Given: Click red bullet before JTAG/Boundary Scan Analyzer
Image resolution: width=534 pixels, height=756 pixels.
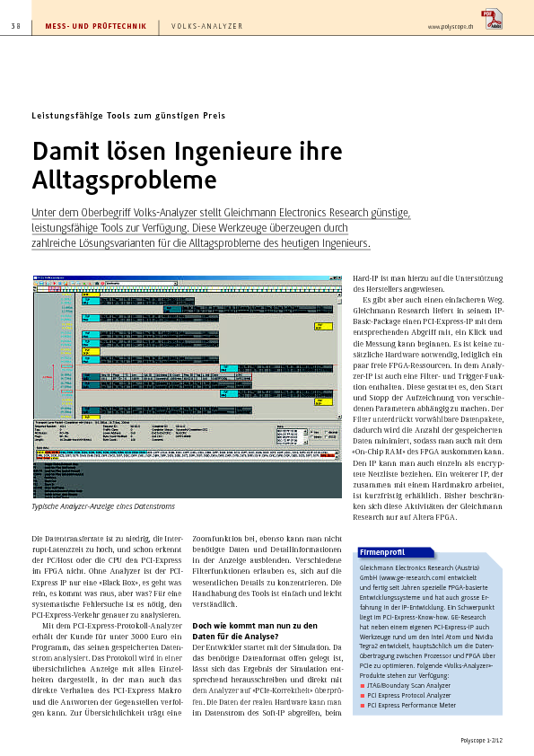Looking at the screenshot, I should point(363,686).
